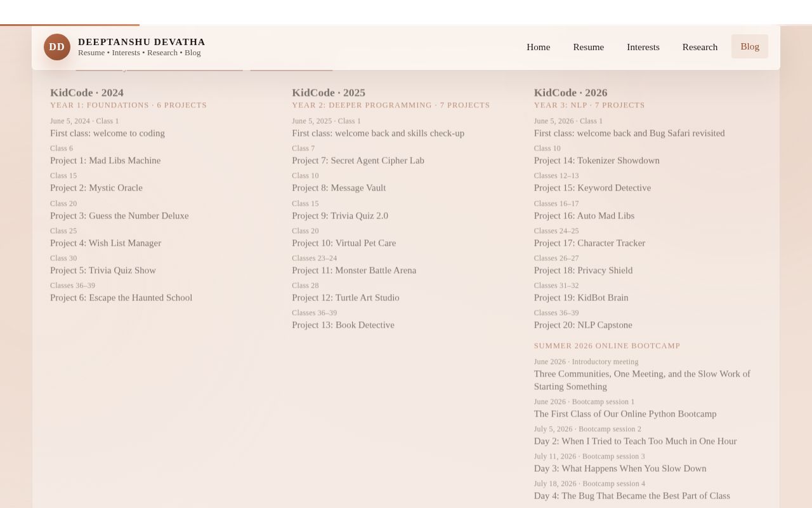The image size is (812, 508).
Task: Open Project 7: Secret Agent Cipher Lab
Action: pos(358,161)
